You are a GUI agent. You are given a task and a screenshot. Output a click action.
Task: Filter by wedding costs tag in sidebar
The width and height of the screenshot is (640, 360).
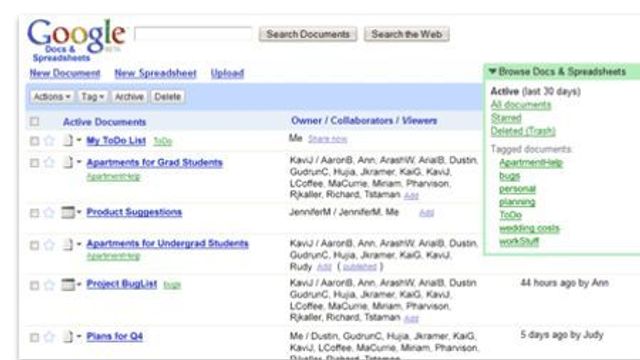[529, 228]
